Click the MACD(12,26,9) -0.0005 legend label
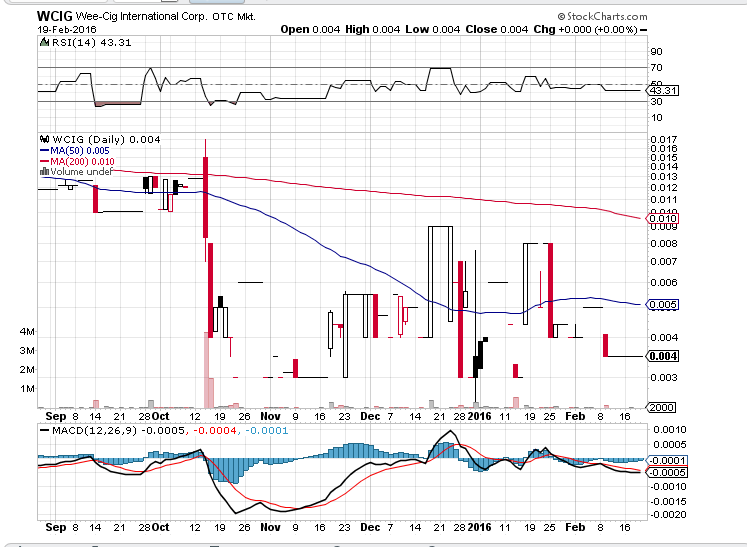This screenshot has height=547, width=747. click(118, 431)
